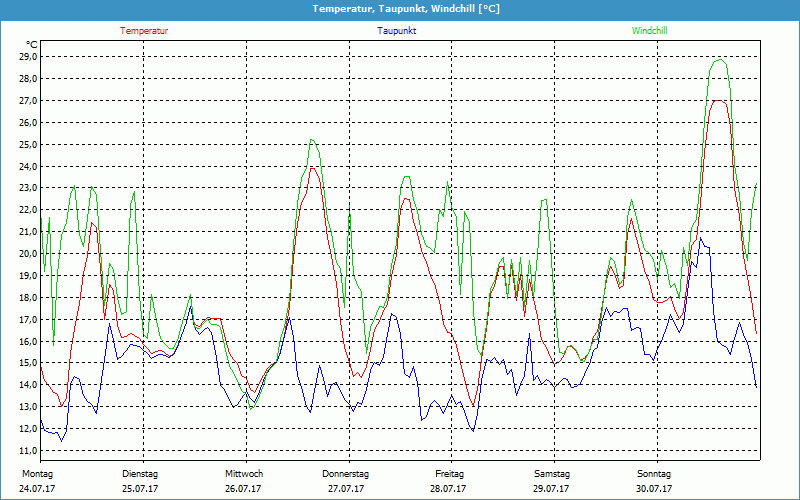Select the 27,0 y-axis value
Viewport: 800px width, 500px height.
click(x=28, y=101)
